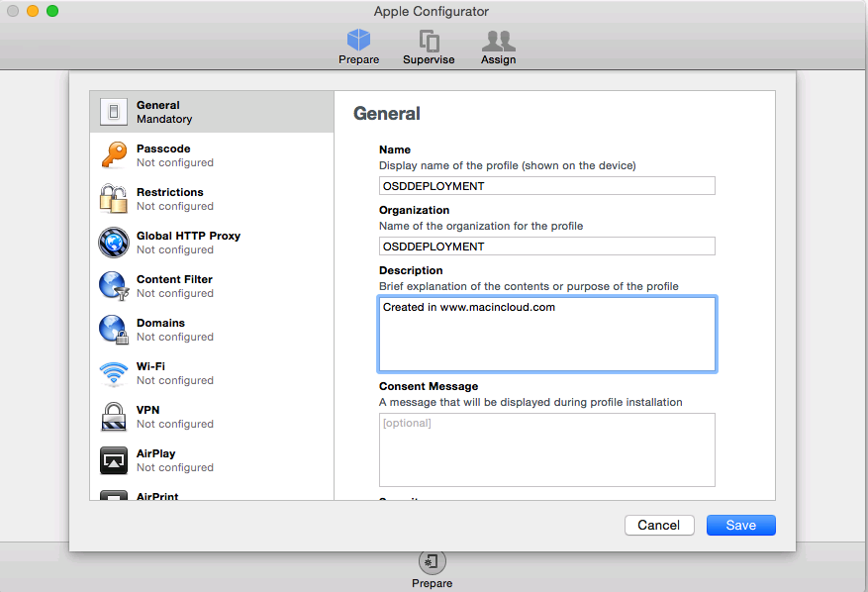
Task: Click the Consent Message optional field
Action: (546, 449)
